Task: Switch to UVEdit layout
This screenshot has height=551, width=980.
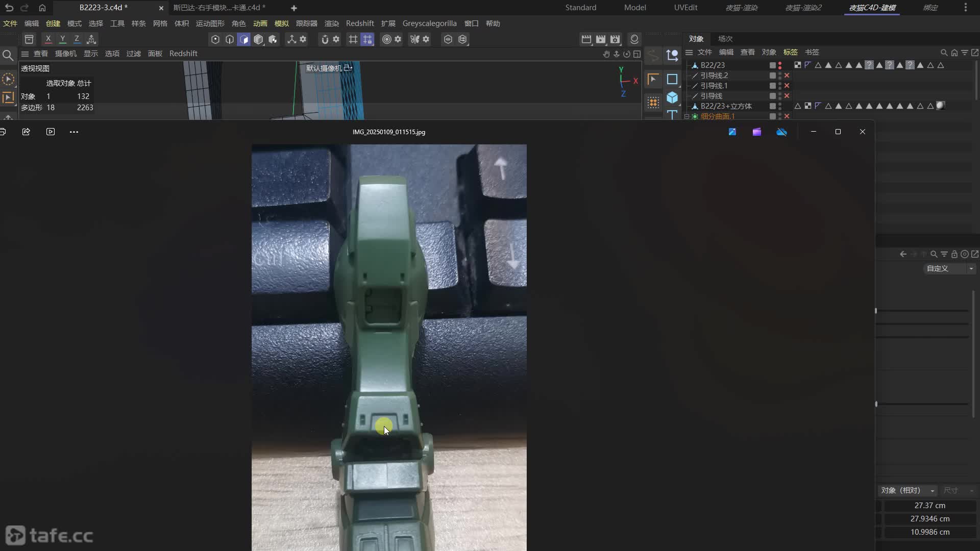Action: pos(685,8)
